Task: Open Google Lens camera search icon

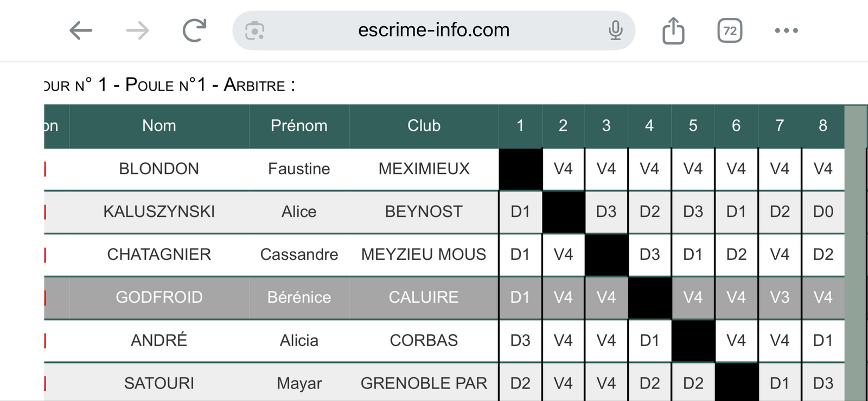Action: [254, 31]
